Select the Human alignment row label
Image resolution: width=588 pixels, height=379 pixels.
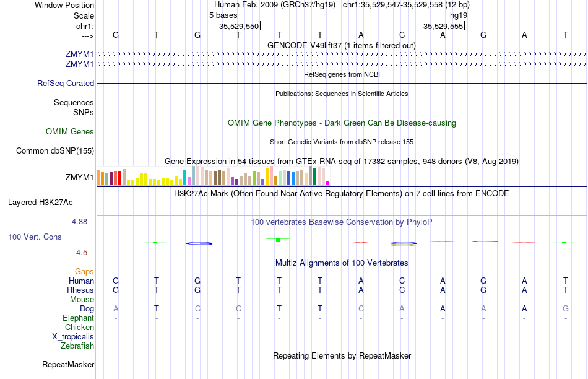click(x=81, y=281)
